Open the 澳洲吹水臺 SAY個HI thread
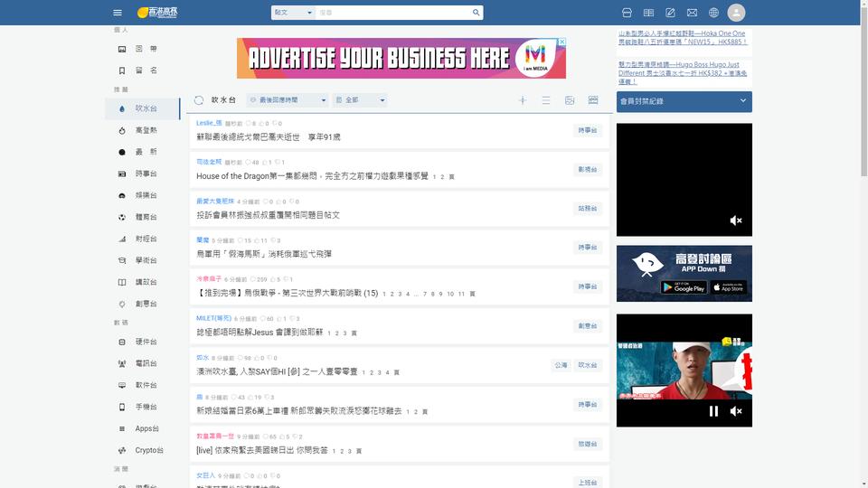 [277, 371]
